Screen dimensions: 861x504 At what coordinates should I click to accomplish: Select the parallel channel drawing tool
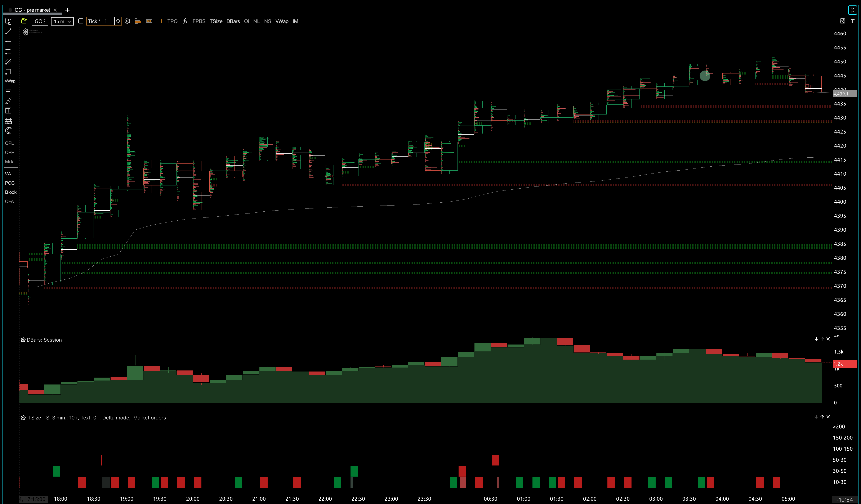(9, 62)
